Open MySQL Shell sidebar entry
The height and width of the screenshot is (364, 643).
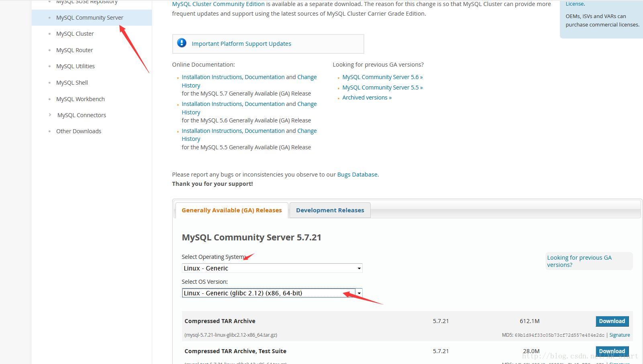(72, 83)
